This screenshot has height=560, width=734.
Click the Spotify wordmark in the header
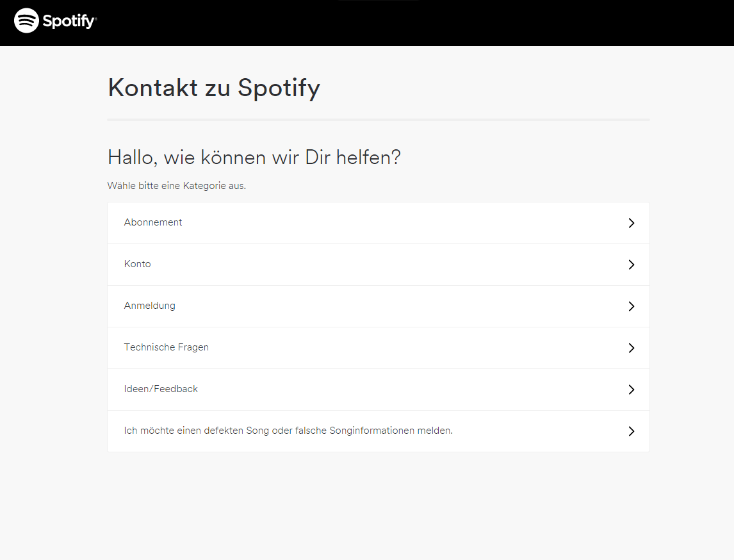tap(70, 21)
